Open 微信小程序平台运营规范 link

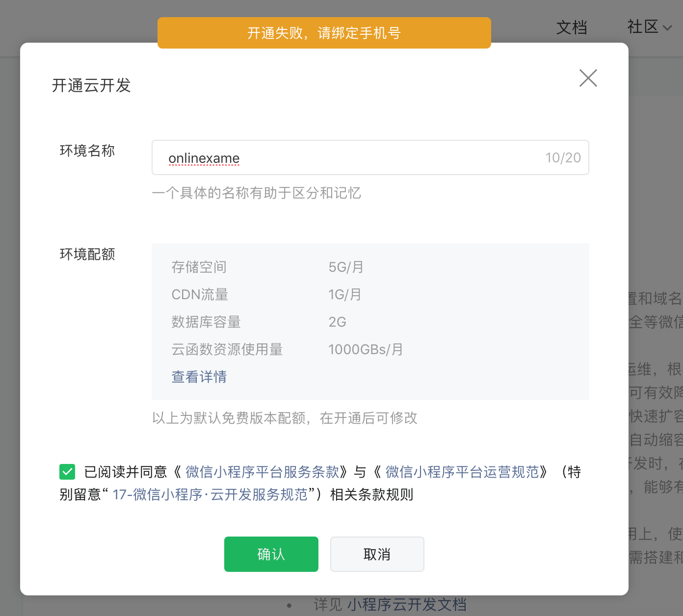462,472
